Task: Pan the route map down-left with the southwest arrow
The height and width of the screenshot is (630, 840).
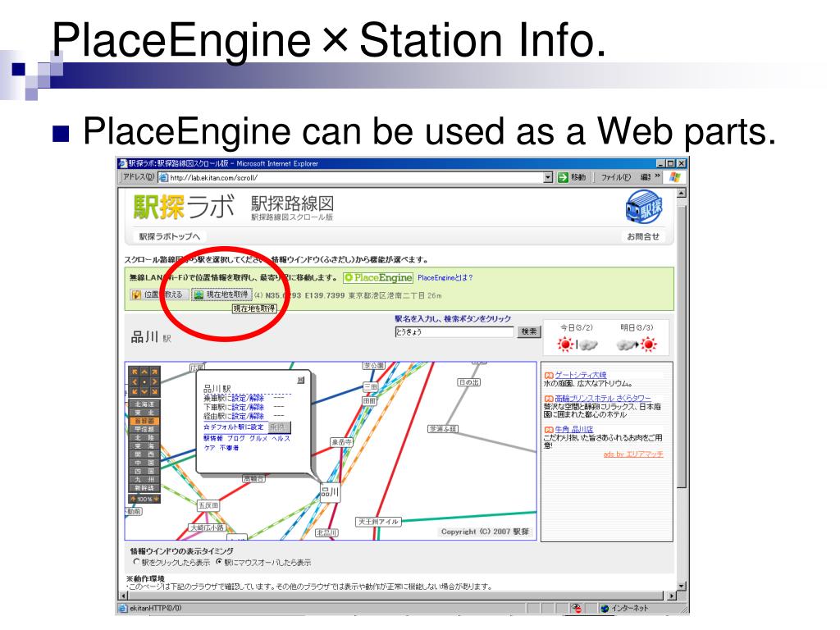Action: 135,391
